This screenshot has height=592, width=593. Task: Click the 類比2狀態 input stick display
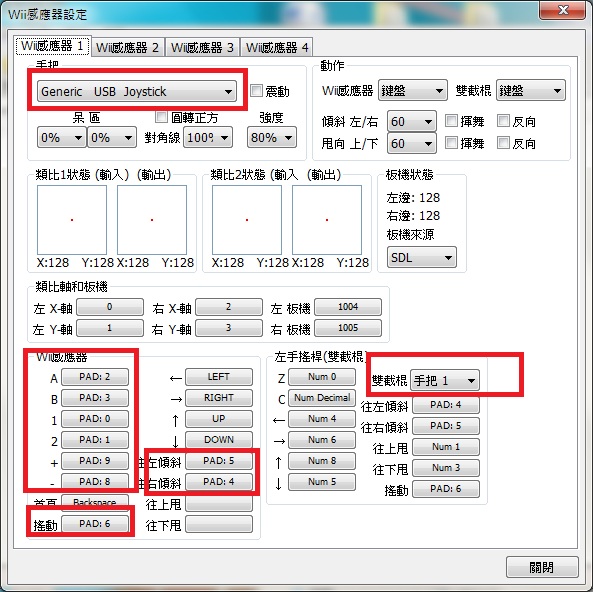pyautogui.click(x=247, y=220)
